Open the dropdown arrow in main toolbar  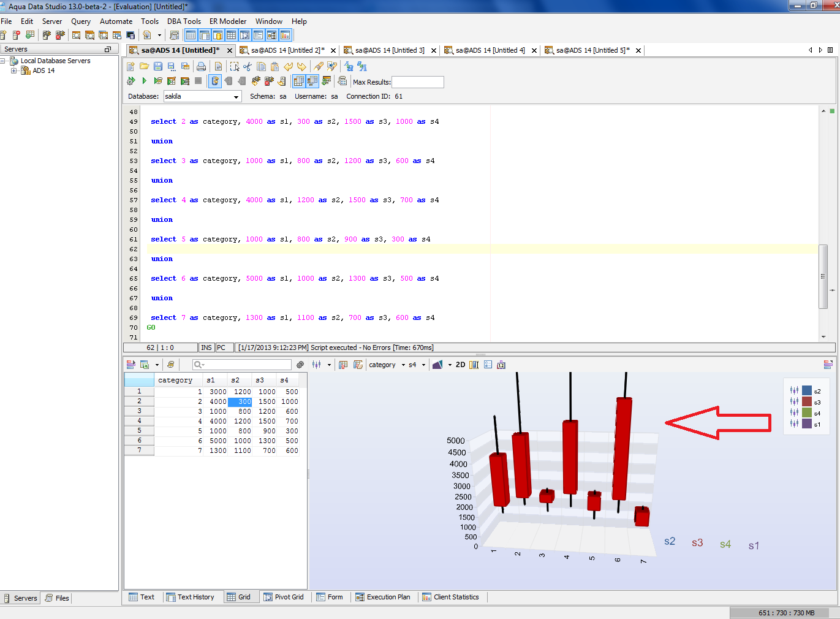[159, 36]
